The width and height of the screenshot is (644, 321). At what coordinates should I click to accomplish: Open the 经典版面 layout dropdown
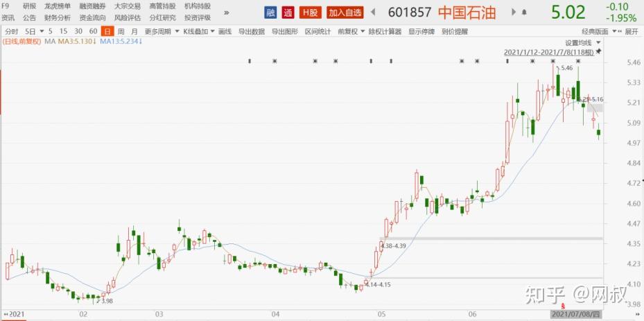599,31
